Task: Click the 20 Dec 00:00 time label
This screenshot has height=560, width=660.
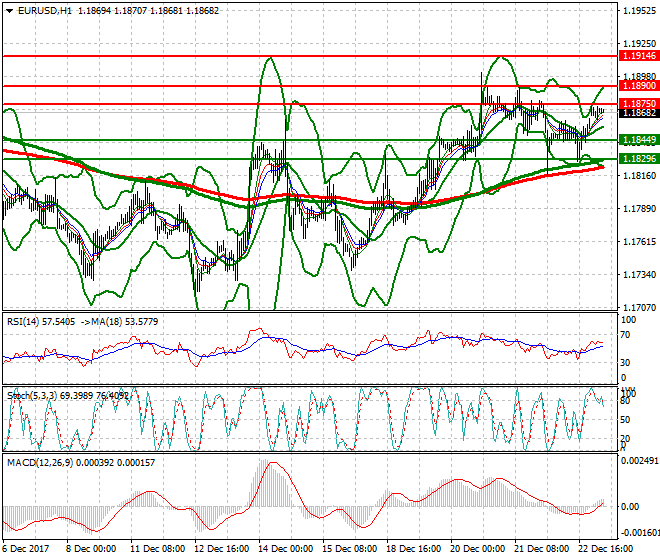Action: pos(478,549)
